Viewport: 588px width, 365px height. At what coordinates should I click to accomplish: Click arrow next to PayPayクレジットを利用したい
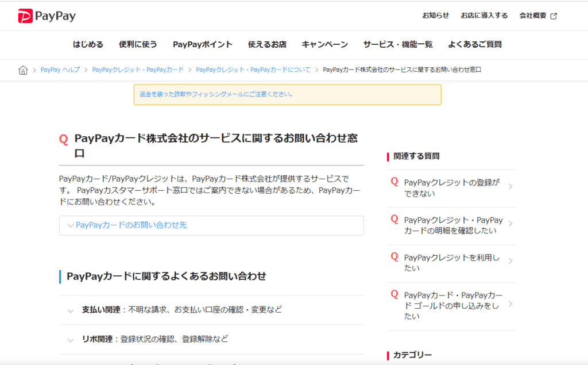click(x=510, y=262)
